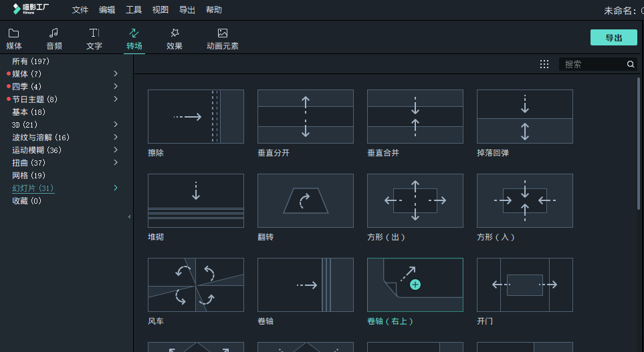The width and height of the screenshot is (644, 352).
Task: Select the 3D (21) category
Action: (25, 125)
